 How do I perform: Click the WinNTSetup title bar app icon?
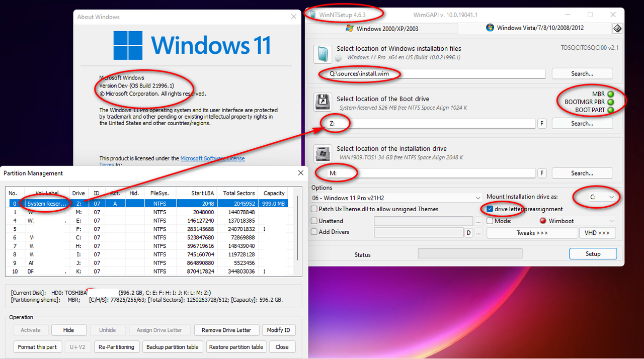pos(313,15)
